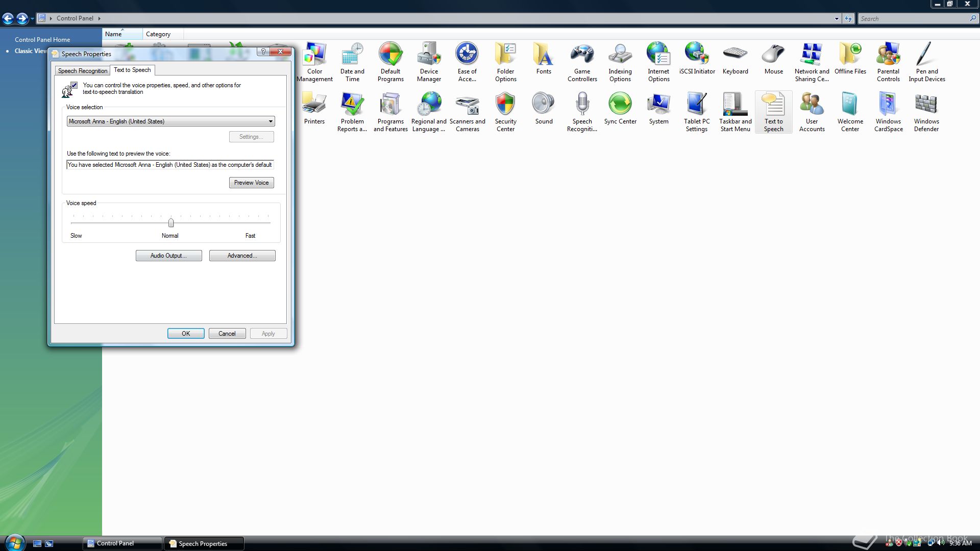Viewport: 980px width, 551px height.
Task: Open the address bar history dropdown arrow
Action: (837, 18)
